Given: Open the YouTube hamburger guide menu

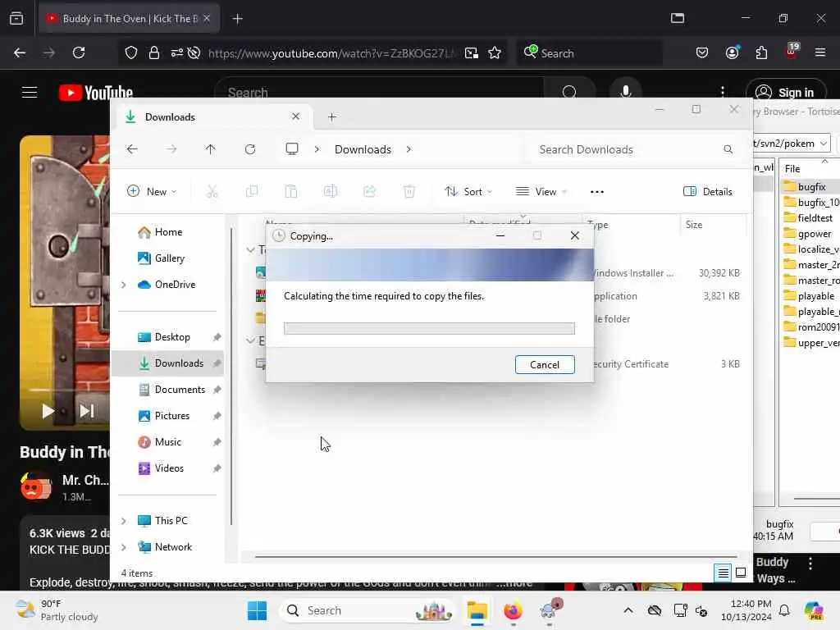Looking at the screenshot, I should [30, 93].
